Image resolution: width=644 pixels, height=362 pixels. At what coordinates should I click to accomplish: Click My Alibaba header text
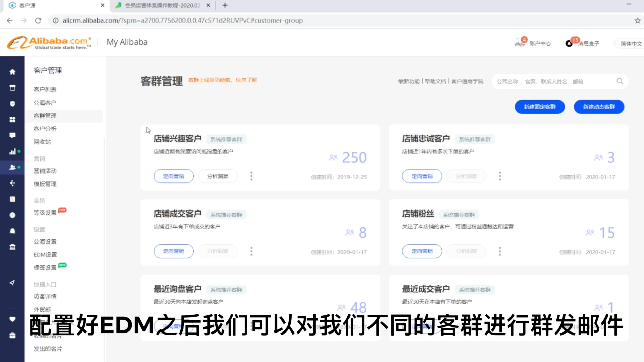[127, 42]
